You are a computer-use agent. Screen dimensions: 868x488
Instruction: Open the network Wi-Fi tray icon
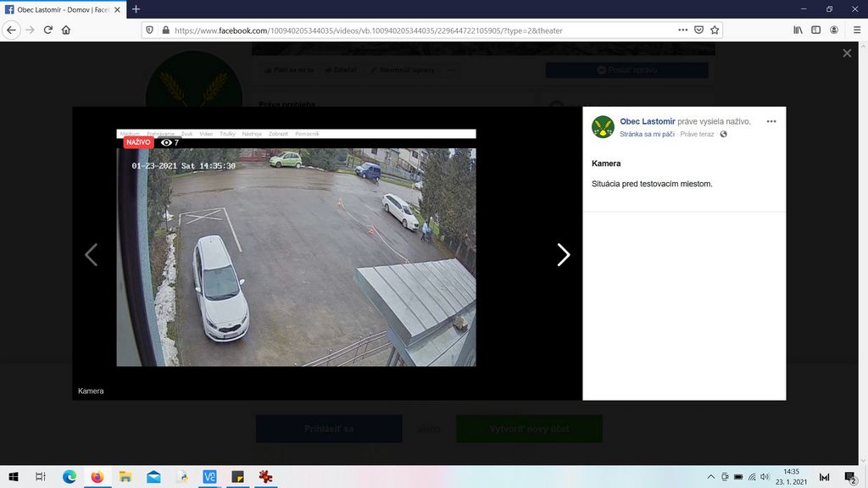tap(752, 477)
